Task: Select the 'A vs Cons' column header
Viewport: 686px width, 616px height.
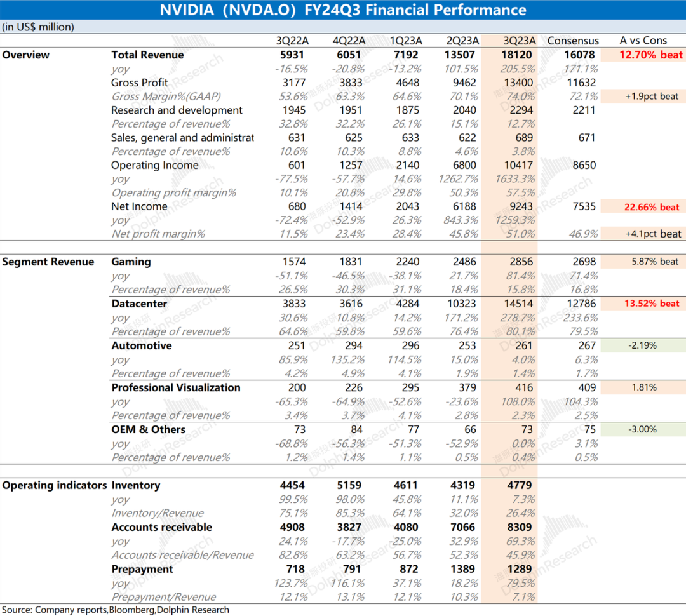Action: (x=643, y=41)
